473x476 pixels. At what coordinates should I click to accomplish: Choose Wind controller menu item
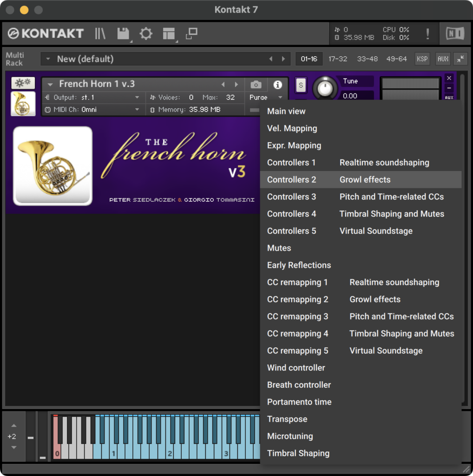[361, 368]
